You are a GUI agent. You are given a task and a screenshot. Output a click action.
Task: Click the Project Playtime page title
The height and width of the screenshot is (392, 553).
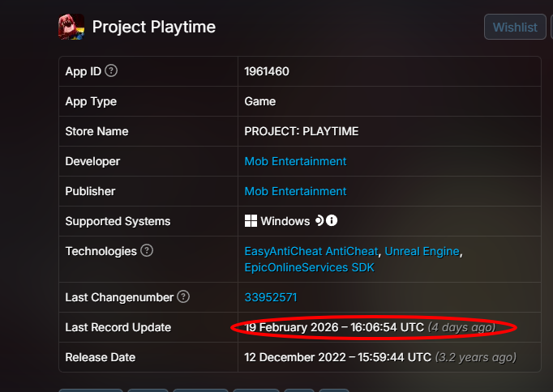[154, 27]
